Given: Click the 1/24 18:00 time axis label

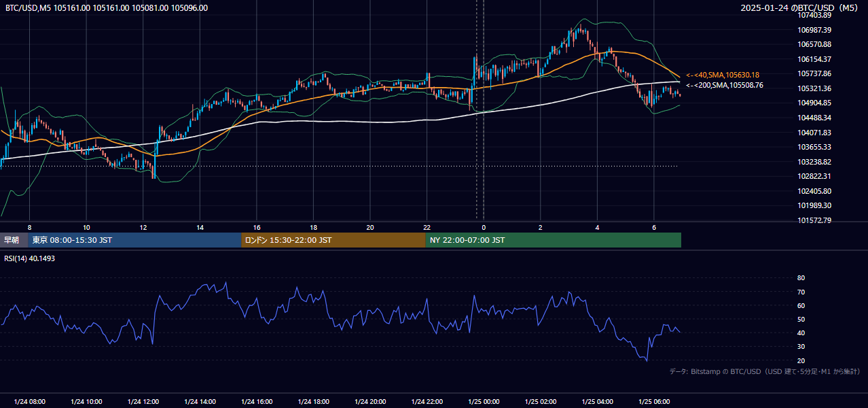Looking at the screenshot, I should click(x=313, y=402).
